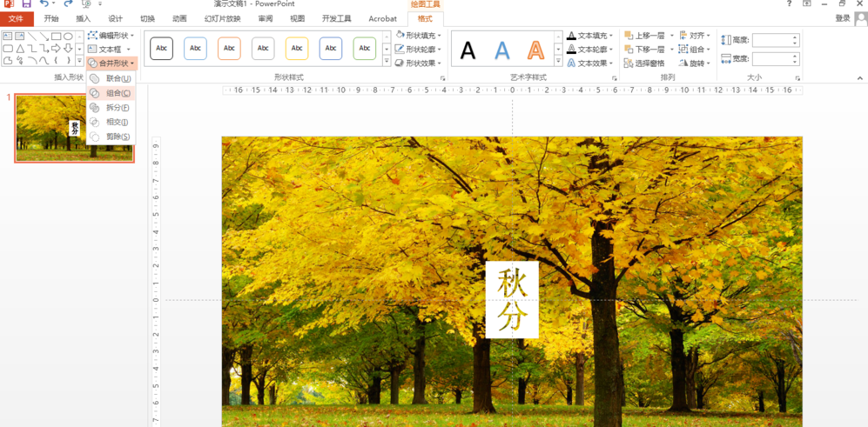
Task: Open the 旋转 rotate dropdown
Action: pyautogui.click(x=694, y=63)
